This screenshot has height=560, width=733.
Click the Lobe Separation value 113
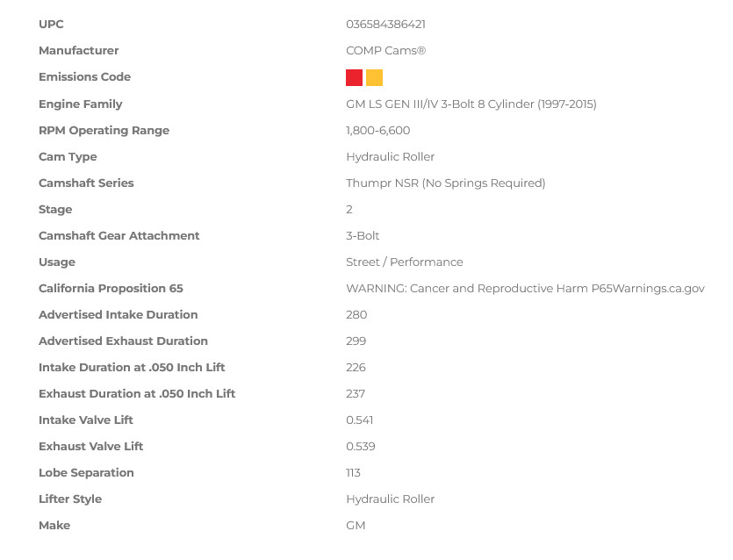pyautogui.click(x=353, y=472)
